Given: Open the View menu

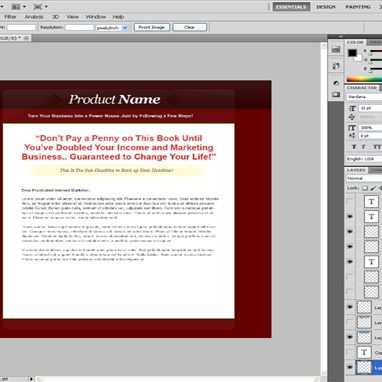Looking at the screenshot, I should click(x=72, y=17).
